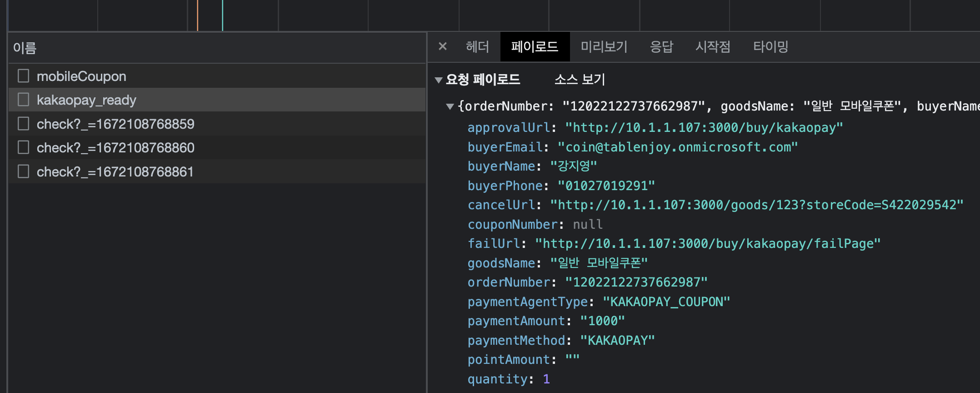Click the paymentMethod key name
The width and height of the screenshot is (980, 393).
pyautogui.click(x=516, y=341)
